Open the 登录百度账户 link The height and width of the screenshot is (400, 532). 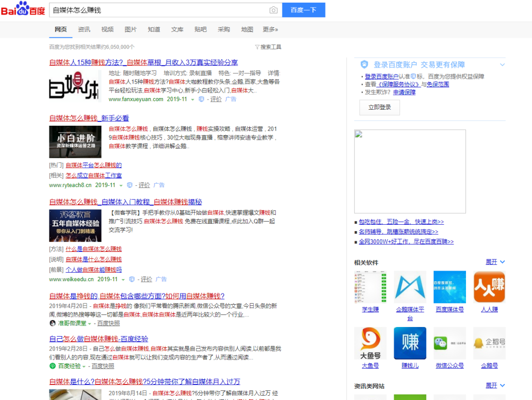coord(381,76)
